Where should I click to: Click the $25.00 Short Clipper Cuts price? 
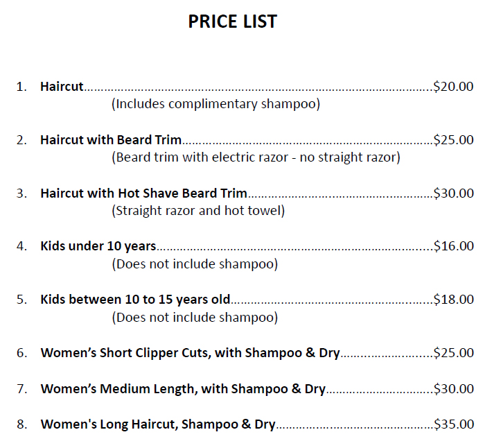[453, 352]
